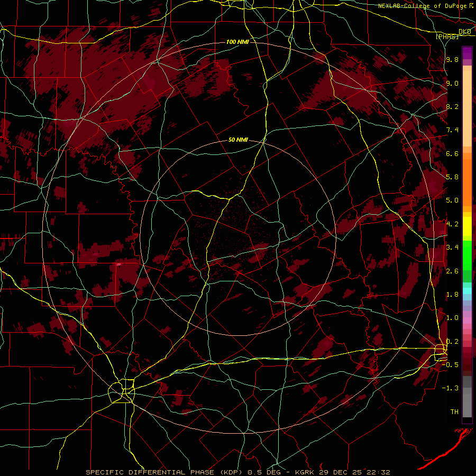This screenshot has width=476, height=476.
Task: Click the DKD label above the color scale
Action: [x=465, y=32]
